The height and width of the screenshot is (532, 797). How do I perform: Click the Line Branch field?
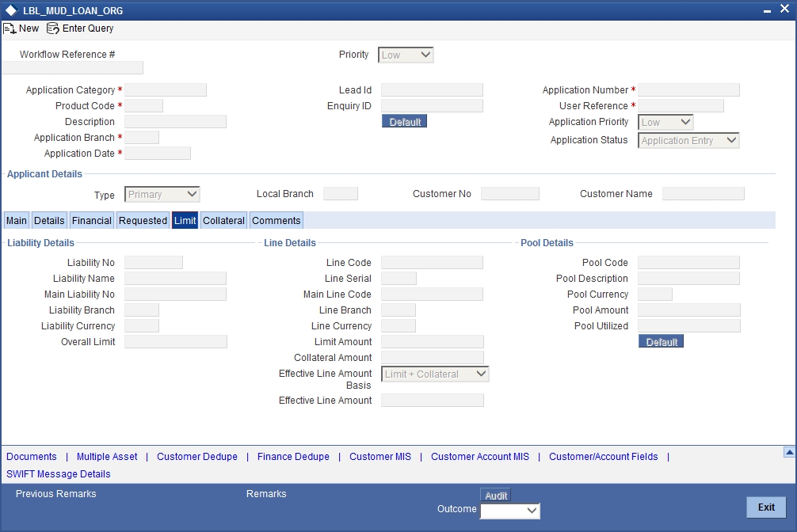click(398, 310)
